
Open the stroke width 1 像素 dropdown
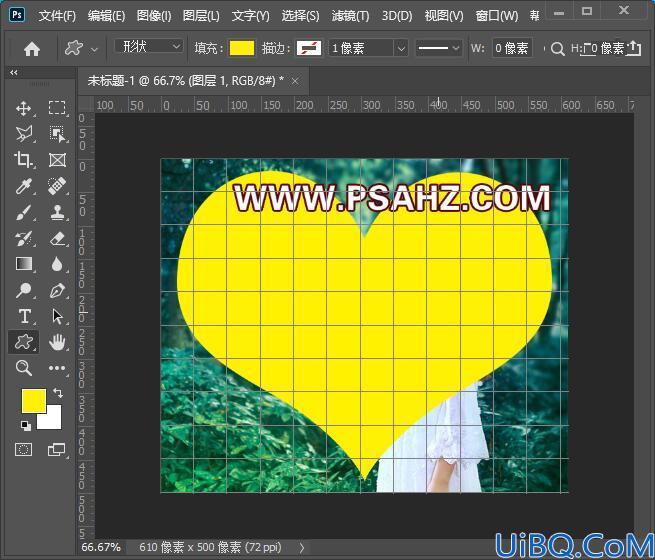pyautogui.click(x=401, y=48)
